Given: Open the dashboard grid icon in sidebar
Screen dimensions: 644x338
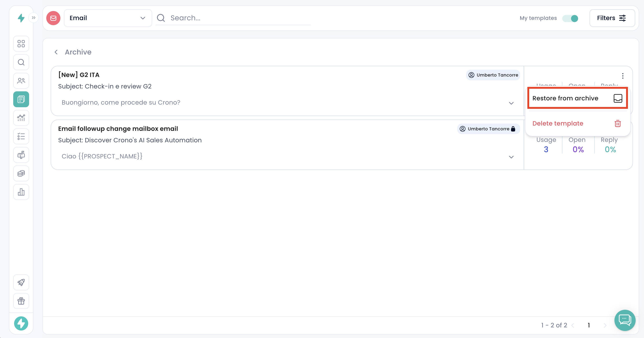Looking at the screenshot, I should (21, 44).
